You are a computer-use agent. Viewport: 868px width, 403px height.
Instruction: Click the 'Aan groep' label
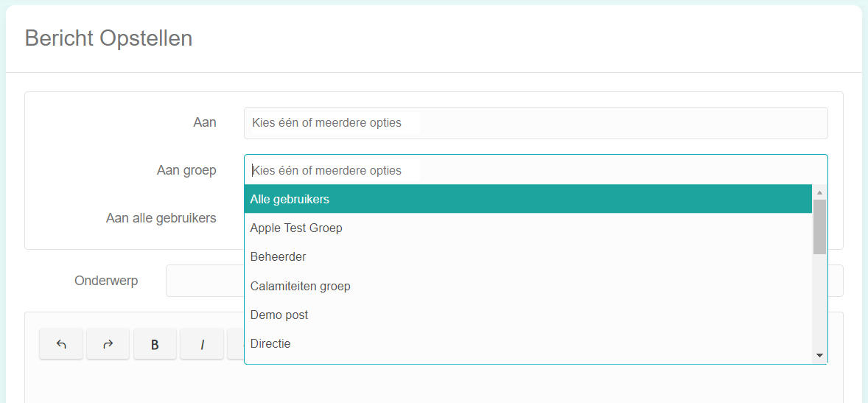pyautogui.click(x=186, y=170)
